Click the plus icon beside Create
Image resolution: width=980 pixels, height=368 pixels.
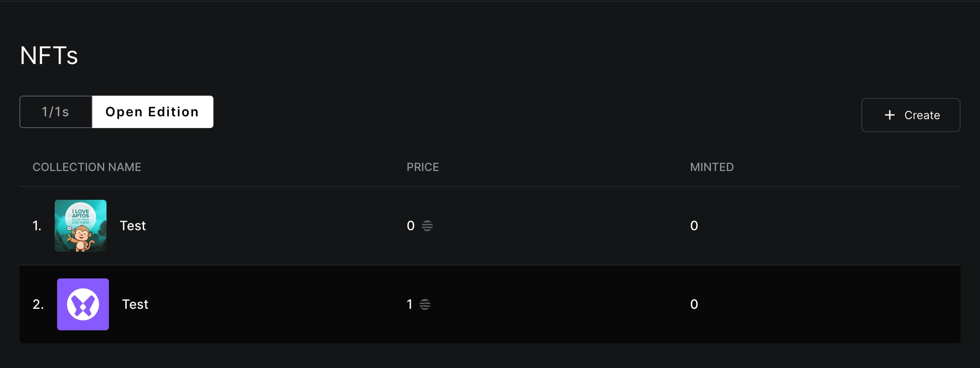pos(889,115)
